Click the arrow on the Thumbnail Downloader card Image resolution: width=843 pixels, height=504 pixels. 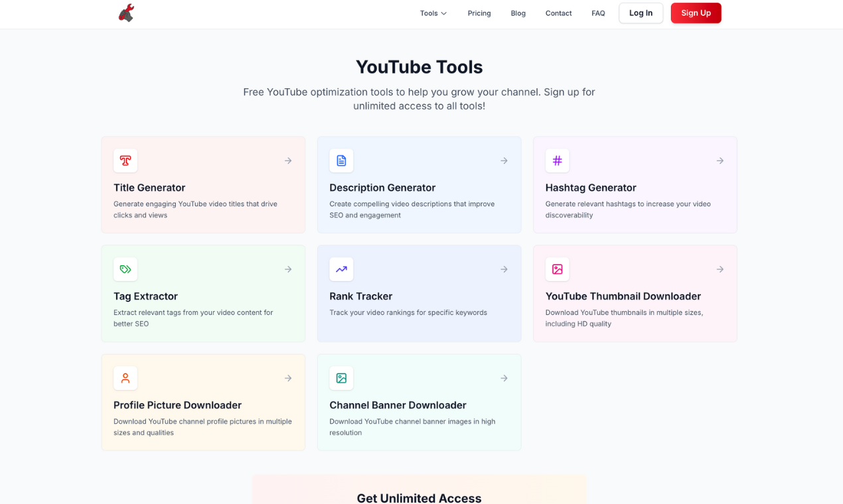[x=720, y=269]
